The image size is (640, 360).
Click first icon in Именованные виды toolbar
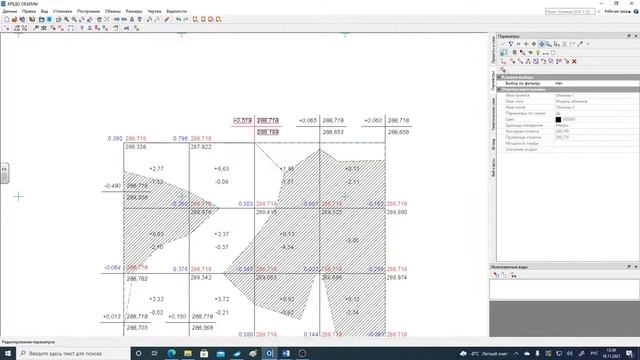click(496, 276)
